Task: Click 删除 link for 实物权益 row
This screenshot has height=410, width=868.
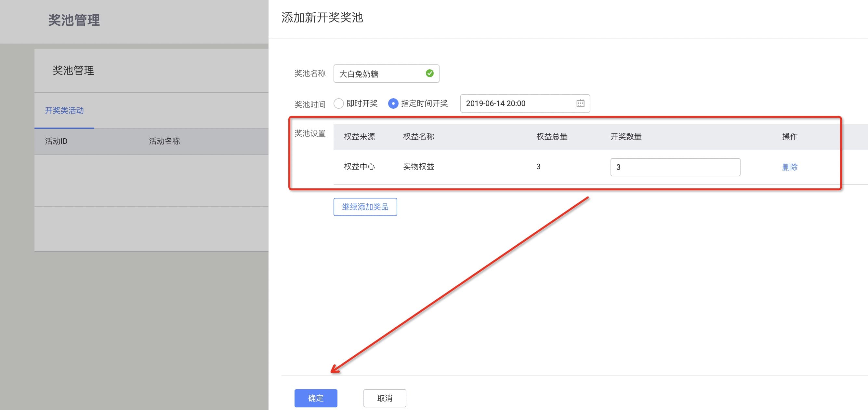Action: pos(789,167)
